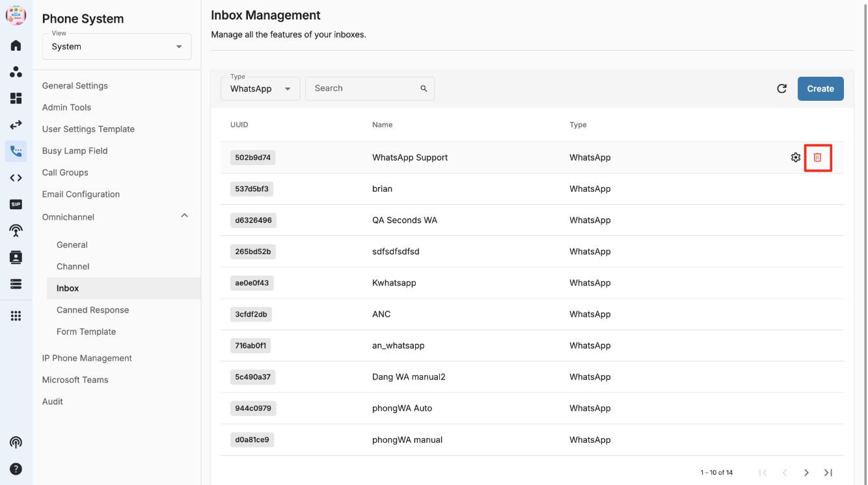Select General under Omnichannel
Image resolution: width=868 pixels, height=485 pixels.
(x=72, y=245)
